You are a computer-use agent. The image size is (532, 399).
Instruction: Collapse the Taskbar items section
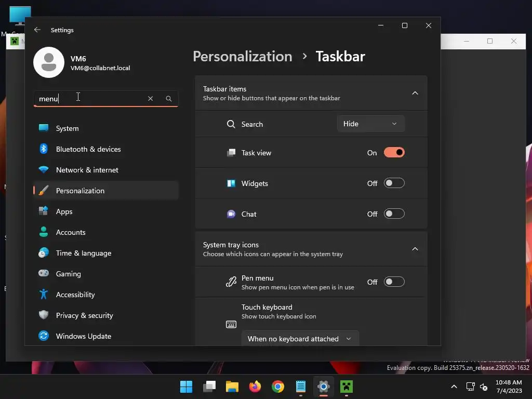(415, 93)
